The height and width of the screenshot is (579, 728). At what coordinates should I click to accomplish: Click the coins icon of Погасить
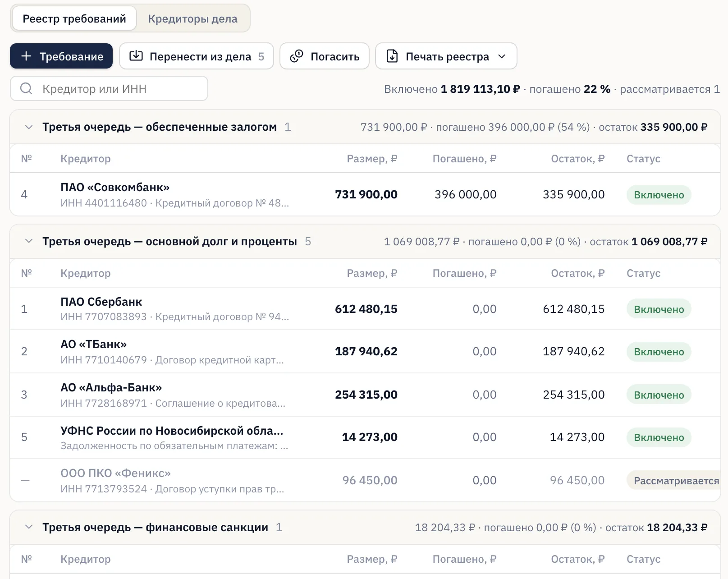click(296, 56)
